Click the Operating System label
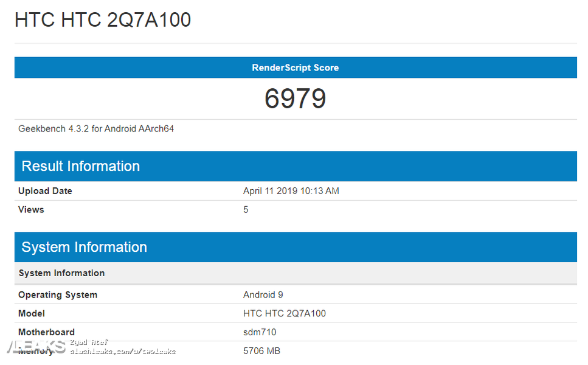The width and height of the screenshot is (588, 365). [x=58, y=295]
